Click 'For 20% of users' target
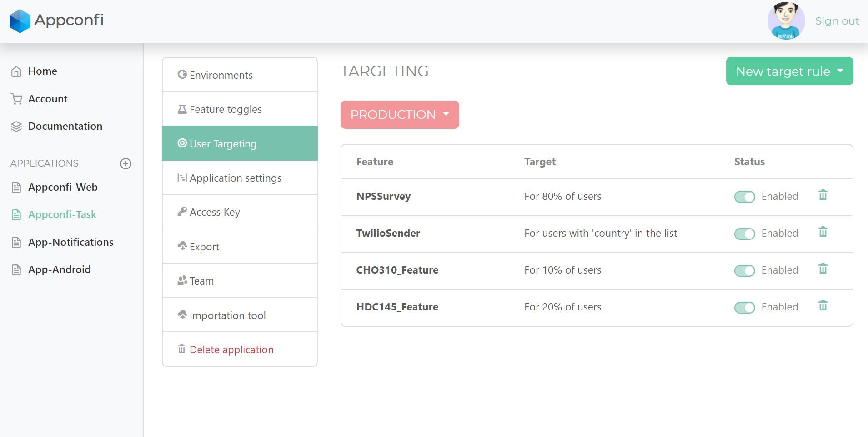 click(x=562, y=307)
